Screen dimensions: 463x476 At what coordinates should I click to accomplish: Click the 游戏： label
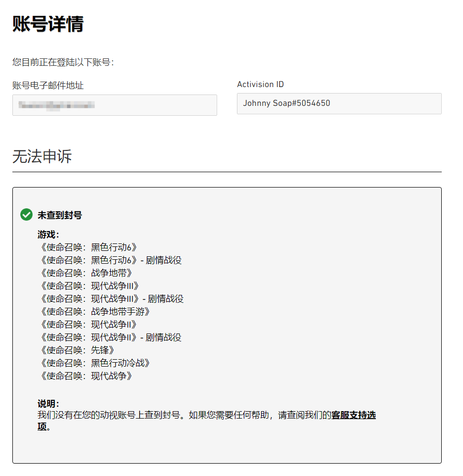[48, 235]
